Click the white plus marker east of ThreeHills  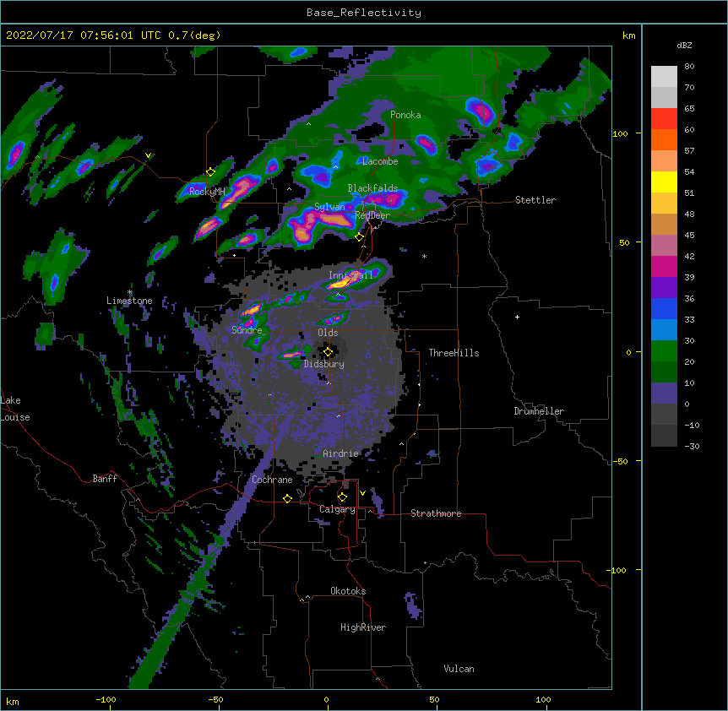(x=517, y=317)
